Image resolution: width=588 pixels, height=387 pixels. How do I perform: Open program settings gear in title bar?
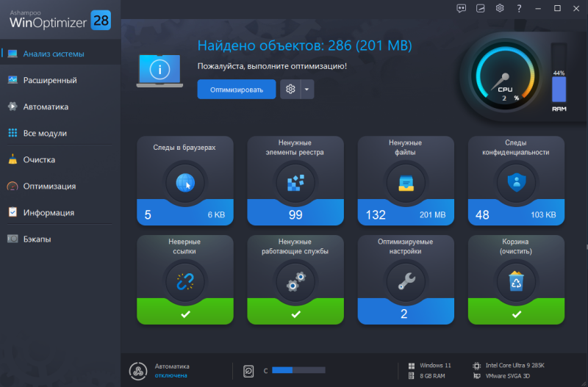[x=500, y=8]
